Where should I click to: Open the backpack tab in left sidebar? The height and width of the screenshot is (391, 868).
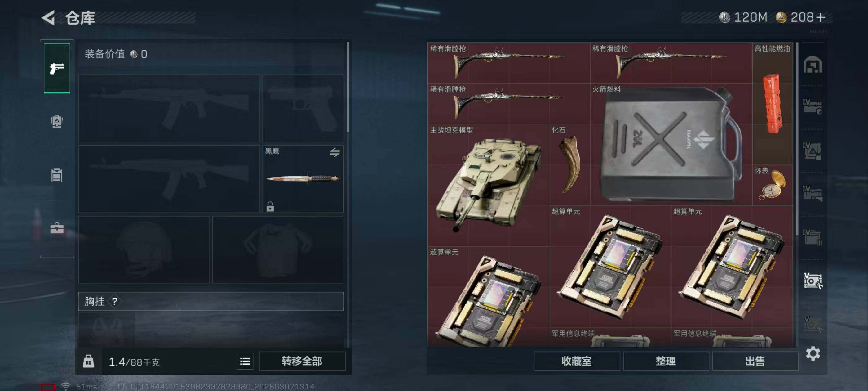(x=57, y=121)
